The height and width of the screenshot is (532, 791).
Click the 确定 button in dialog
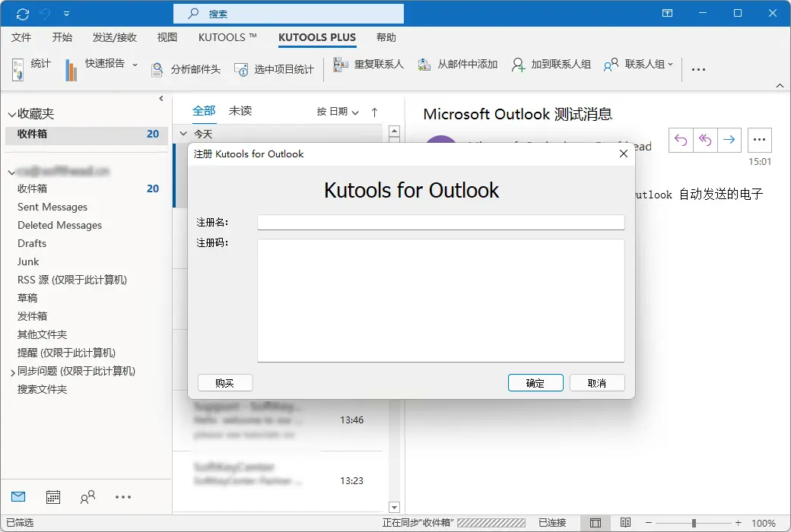(x=535, y=383)
